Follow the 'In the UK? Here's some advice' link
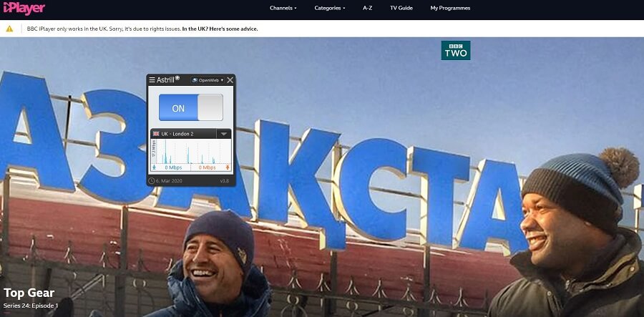Viewport: 644px width, 317px height. coord(220,29)
